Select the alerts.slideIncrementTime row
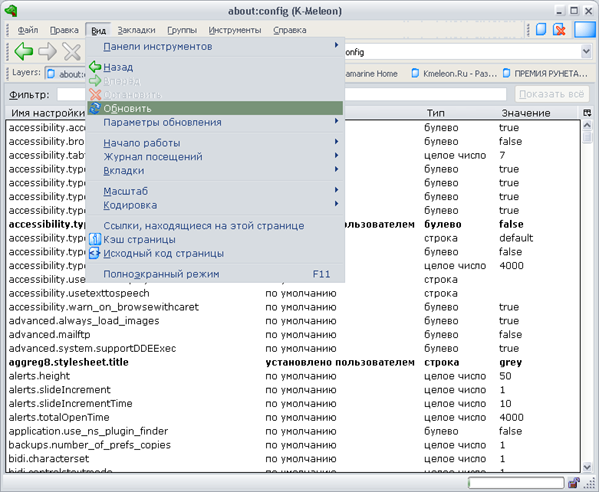Viewport: 599px width, 492px height. click(x=293, y=403)
